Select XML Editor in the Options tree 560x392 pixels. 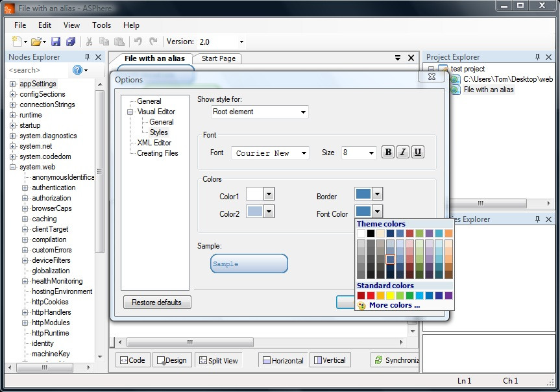pyautogui.click(x=154, y=143)
